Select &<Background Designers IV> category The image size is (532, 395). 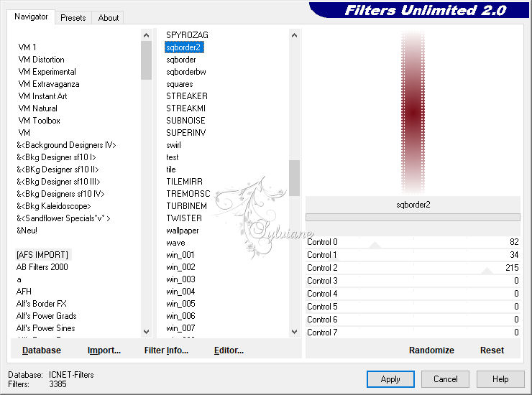pos(66,145)
